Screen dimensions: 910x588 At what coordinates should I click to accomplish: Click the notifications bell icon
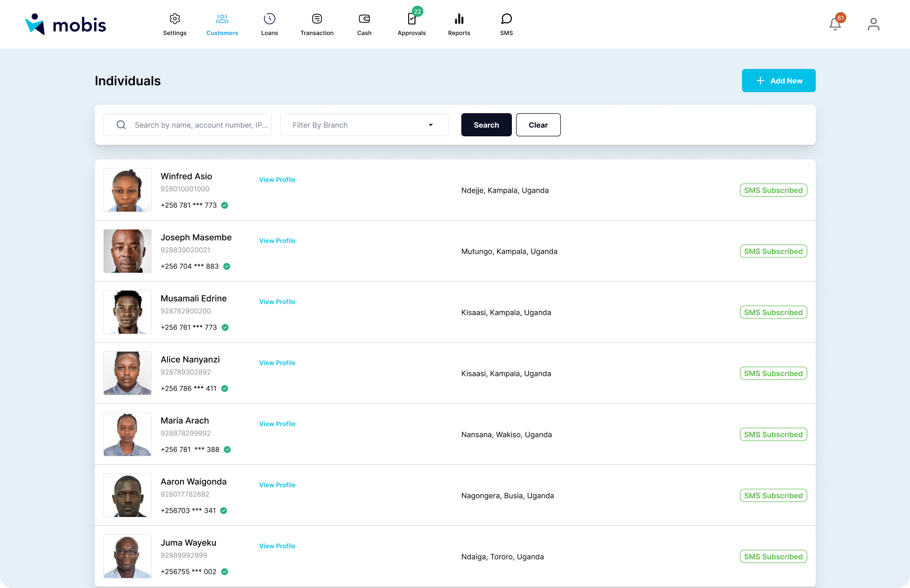click(x=835, y=24)
